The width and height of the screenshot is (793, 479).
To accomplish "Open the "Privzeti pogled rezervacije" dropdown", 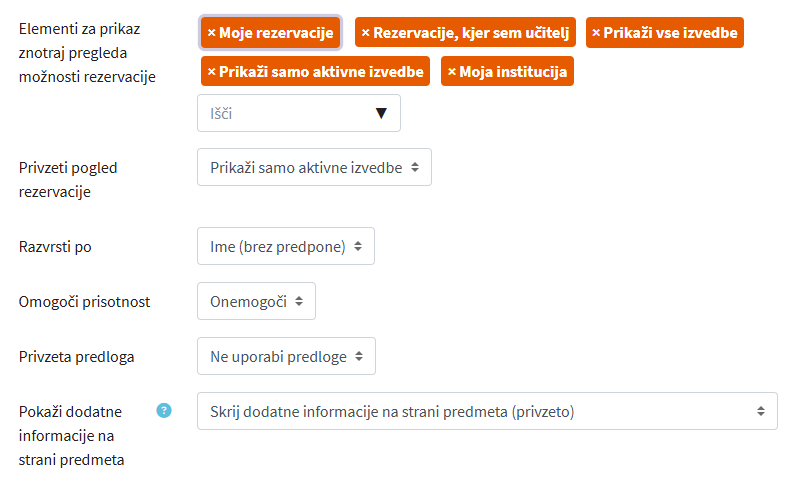I will (x=314, y=167).
